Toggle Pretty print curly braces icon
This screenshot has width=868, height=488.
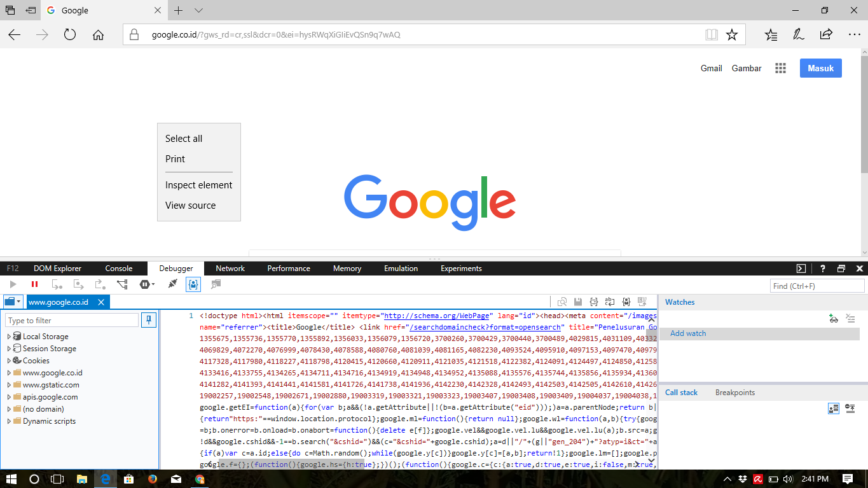(x=594, y=302)
